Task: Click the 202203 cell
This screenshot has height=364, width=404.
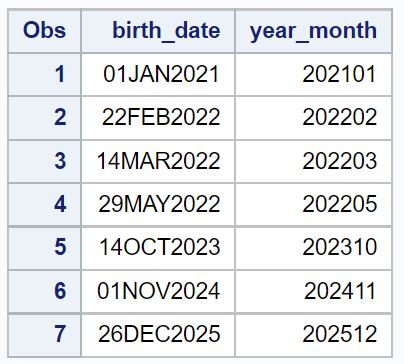Action: point(313,161)
